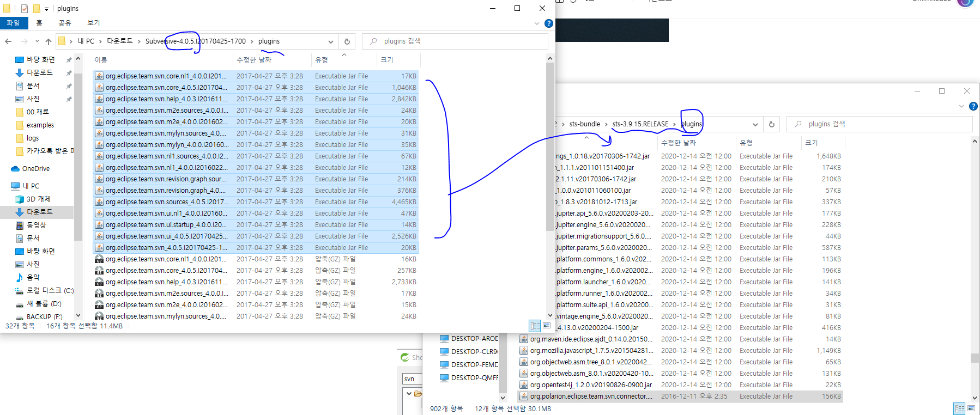
Task: Go up one folder level arrow
Action: pos(48,41)
